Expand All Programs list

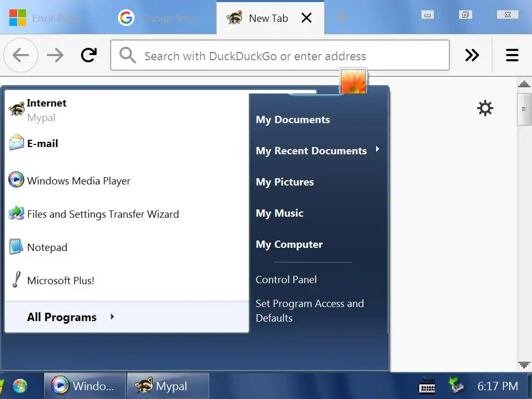click(127, 317)
